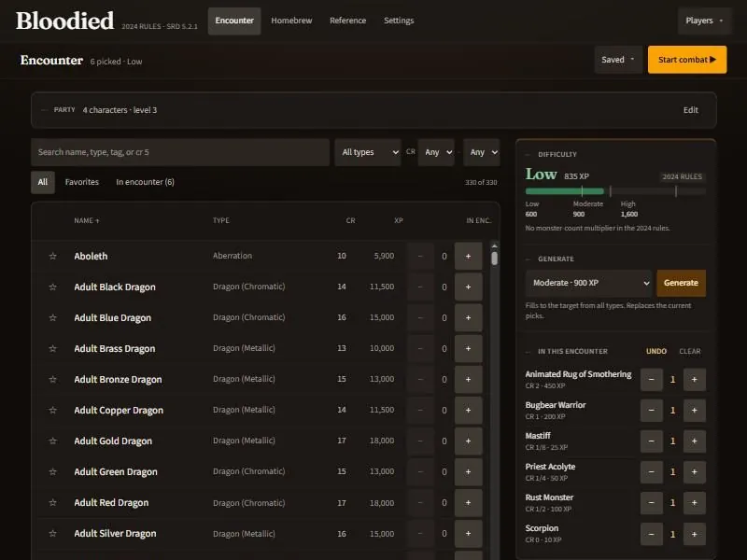The image size is (747, 560).
Task: Open the maximum CR Any dropdown
Action: click(x=482, y=152)
